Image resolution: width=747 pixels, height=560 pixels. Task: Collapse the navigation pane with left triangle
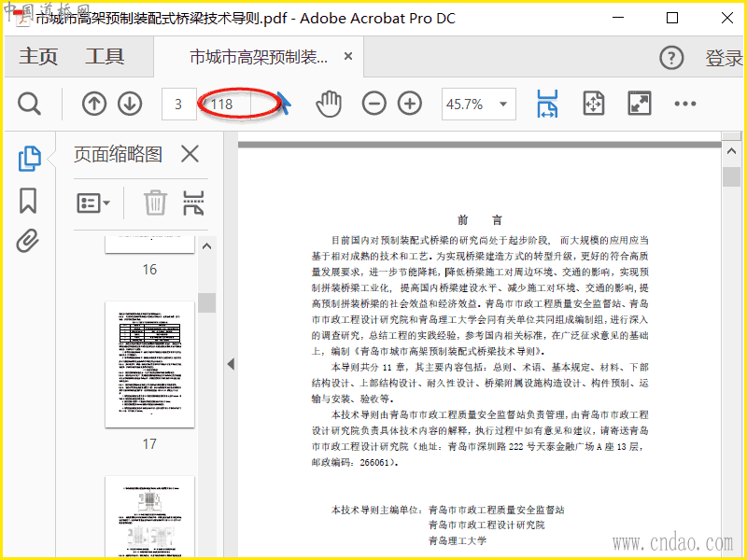(x=231, y=364)
